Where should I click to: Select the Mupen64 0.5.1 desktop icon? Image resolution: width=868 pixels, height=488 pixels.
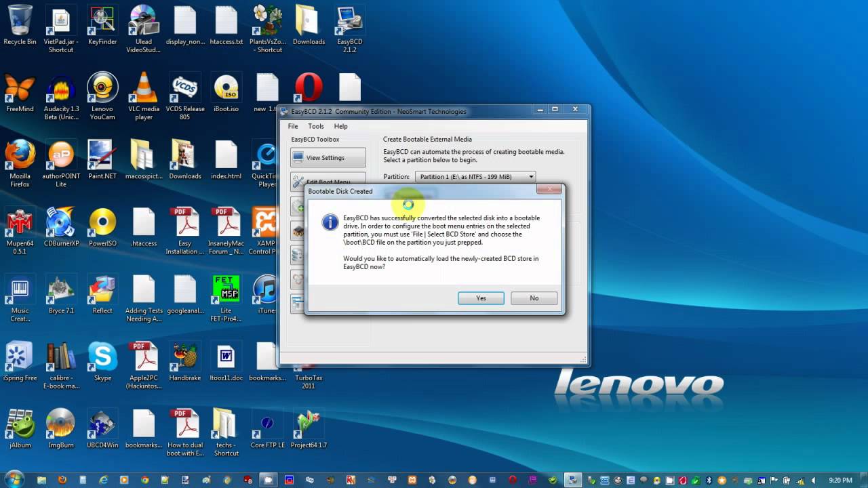tap(20, 230)
